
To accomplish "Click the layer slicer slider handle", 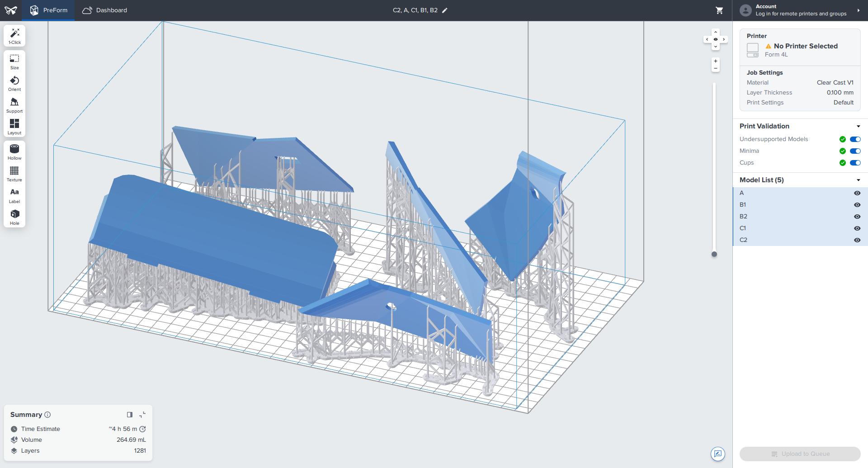I will pyautogui.click(x=714, y=254).
